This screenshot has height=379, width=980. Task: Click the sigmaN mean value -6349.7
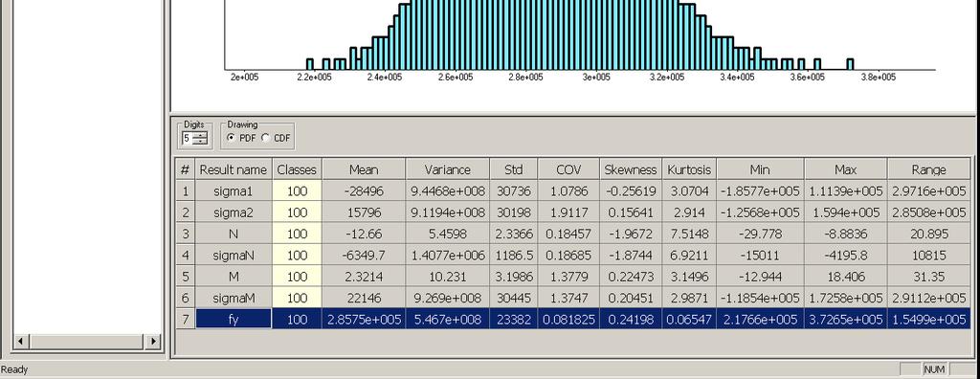[x=364, y=256]
